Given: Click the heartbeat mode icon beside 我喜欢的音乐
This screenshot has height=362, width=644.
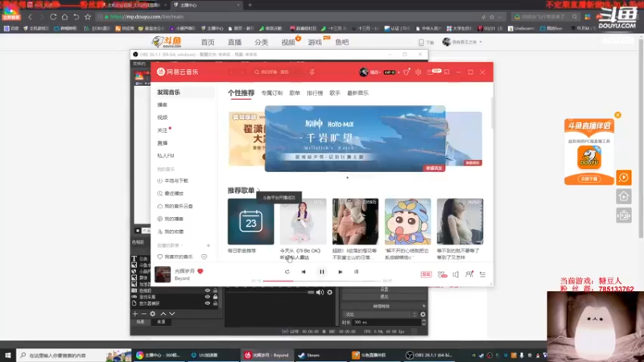Looking at the screenshot, I should click(204, 257).
